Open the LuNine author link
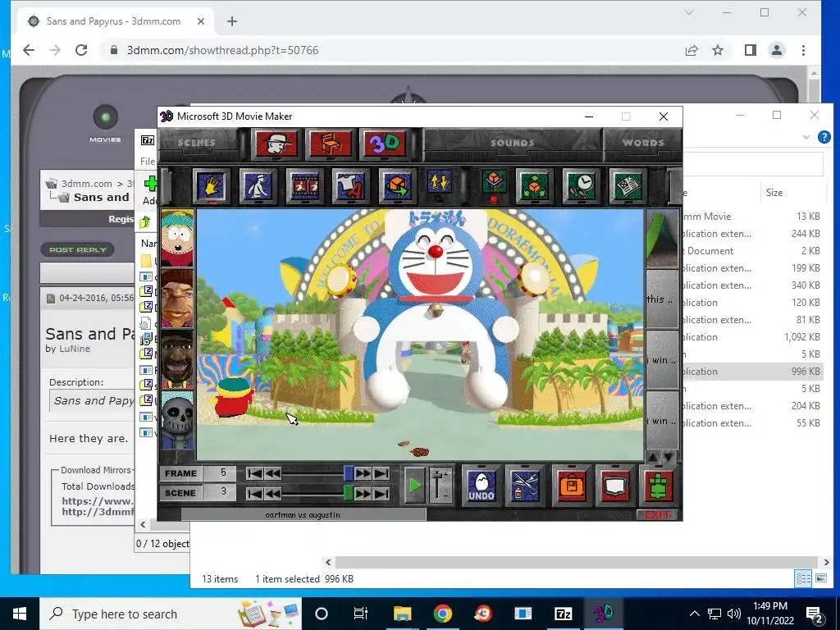The height and width of the screenshot is (630, 840). (74, 349)
